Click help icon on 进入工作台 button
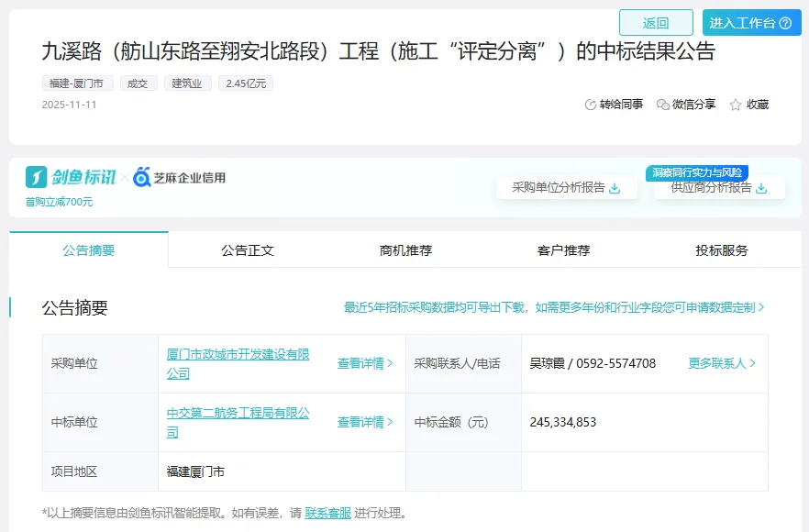 pos(785,23)
